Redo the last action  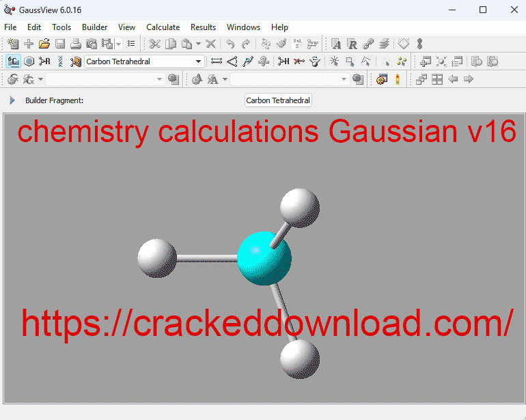[x=246, y=44]
